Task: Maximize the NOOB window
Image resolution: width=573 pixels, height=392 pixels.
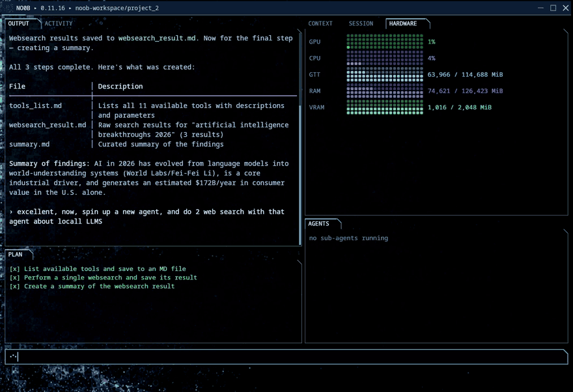Action: pyautogui.click(x=553, y=8)
